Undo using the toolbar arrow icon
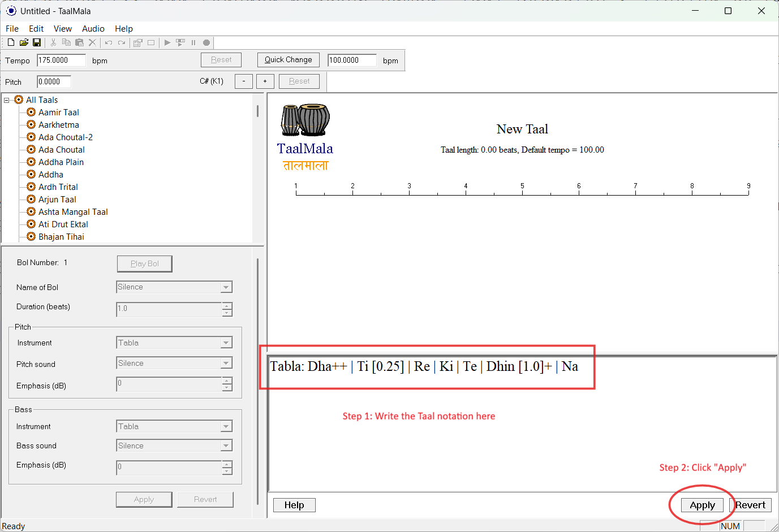Image resolution: width=779 pixels, height=532 pixels. point(109,42)
